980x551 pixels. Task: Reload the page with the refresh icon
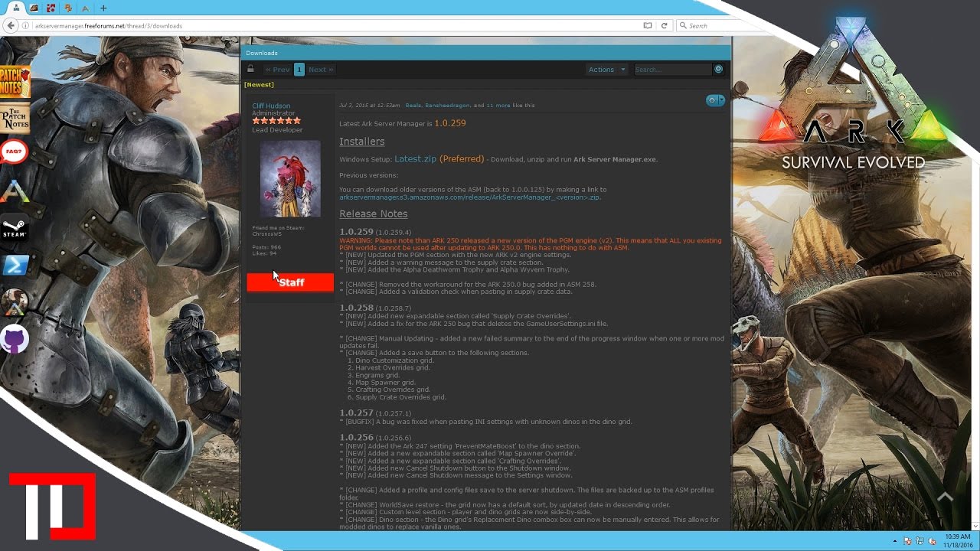[x=664, y=25]
